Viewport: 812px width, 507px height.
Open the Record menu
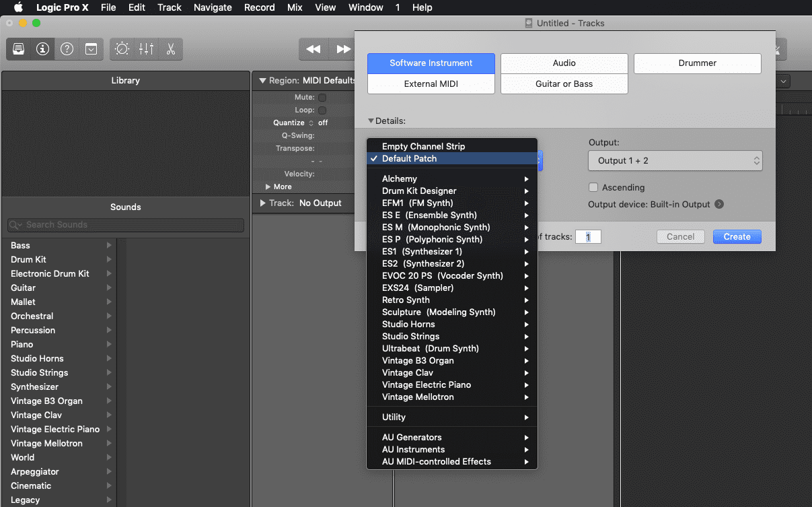coord(260,7)
